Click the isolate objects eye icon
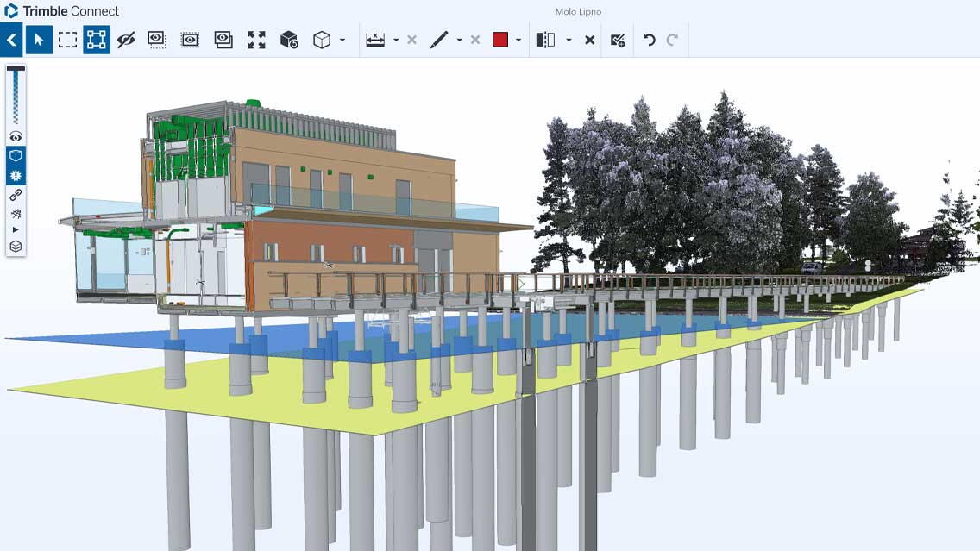The image size is (980, 551). coord(156,40)
